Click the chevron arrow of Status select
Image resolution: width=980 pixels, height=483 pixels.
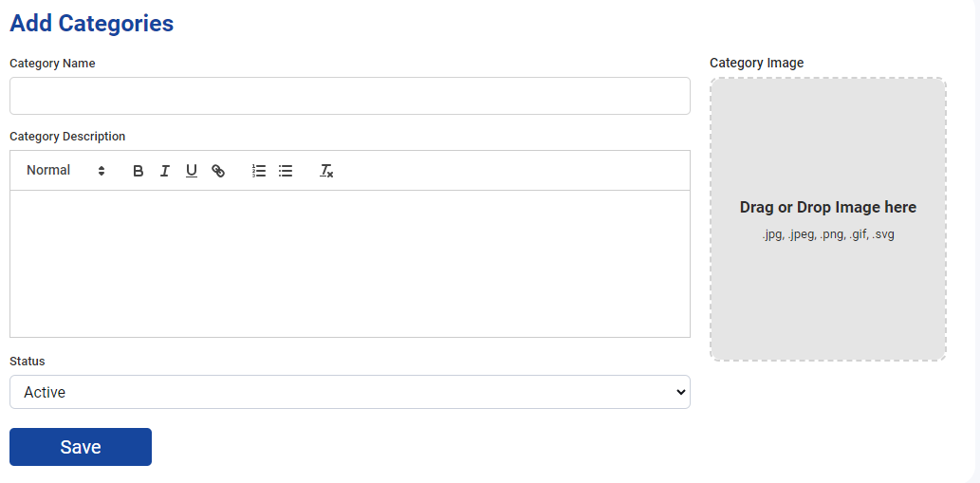681,393
